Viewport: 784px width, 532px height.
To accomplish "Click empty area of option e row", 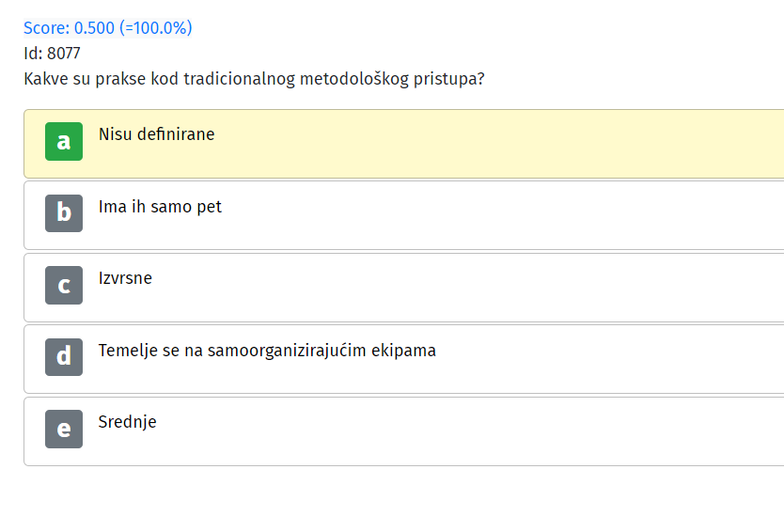I will 500,431.
